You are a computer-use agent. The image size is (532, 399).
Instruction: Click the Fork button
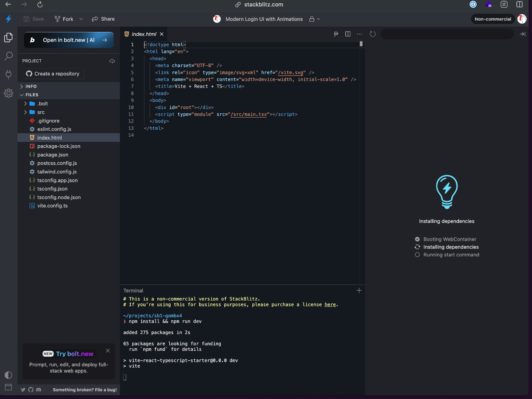pos(64,19)
